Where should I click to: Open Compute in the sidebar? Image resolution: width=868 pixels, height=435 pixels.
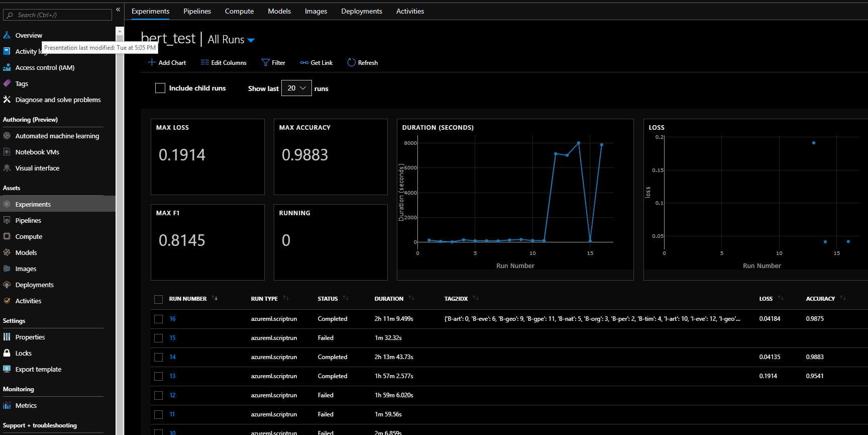click(x=29, y=236)
